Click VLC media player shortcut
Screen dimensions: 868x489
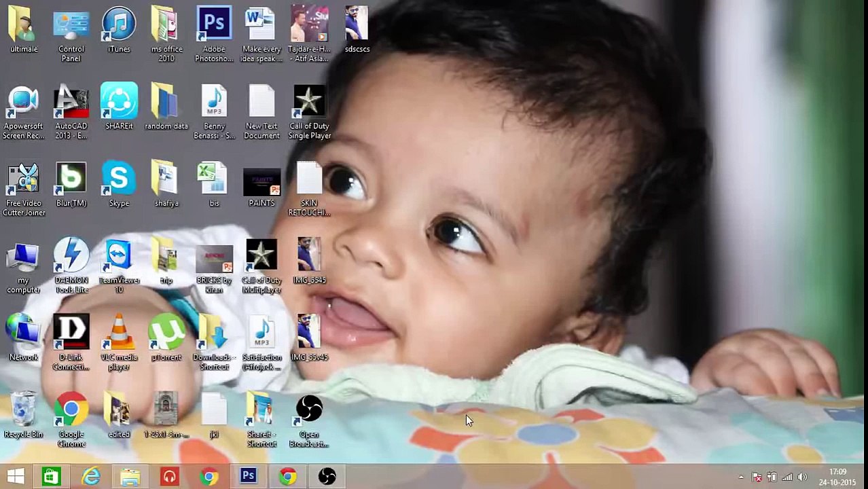(x=119, y=333)
